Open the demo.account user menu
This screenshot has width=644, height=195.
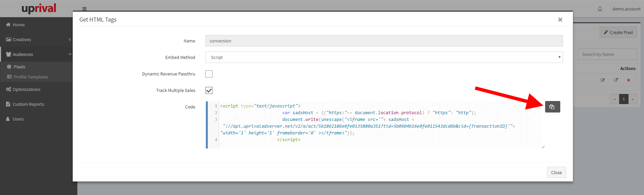point(626,9)
